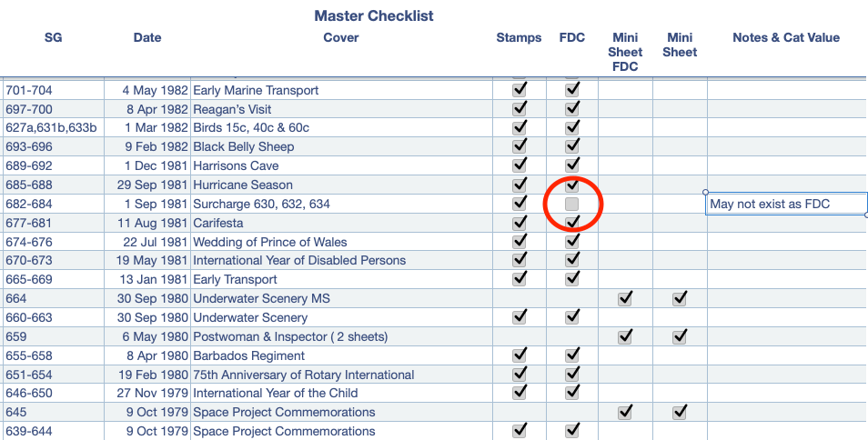This screenshot has width=868, height=440.
Task: Uncheck Mini Sheet FDC for Underwater Scenery MS
Action: [625, 299]
